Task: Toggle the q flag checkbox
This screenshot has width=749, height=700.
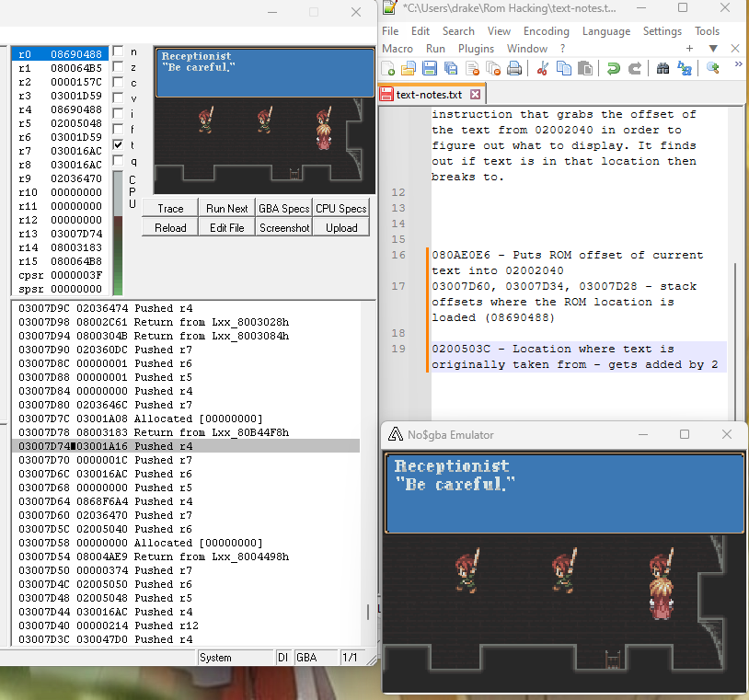Action: point(118,160)
